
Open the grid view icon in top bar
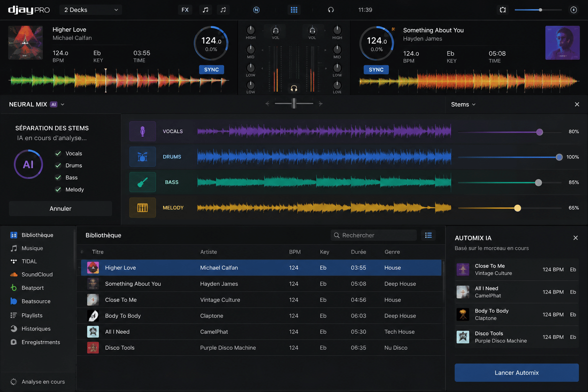[x=294, y=10]
